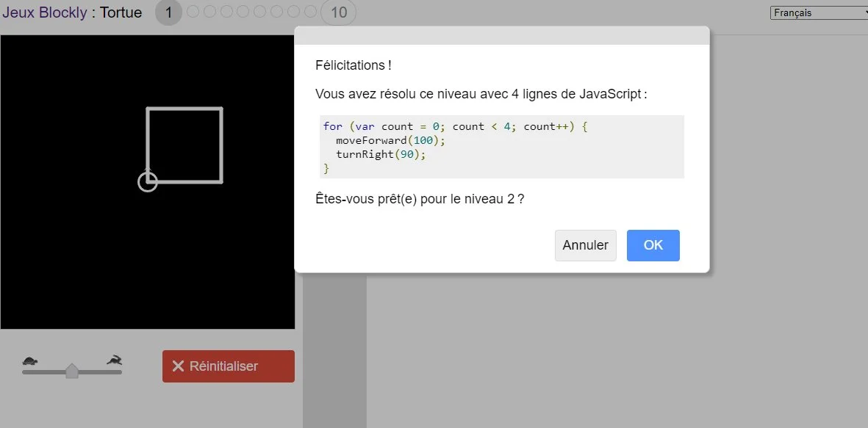Click OK to start level 2

(x=653, y=245)
